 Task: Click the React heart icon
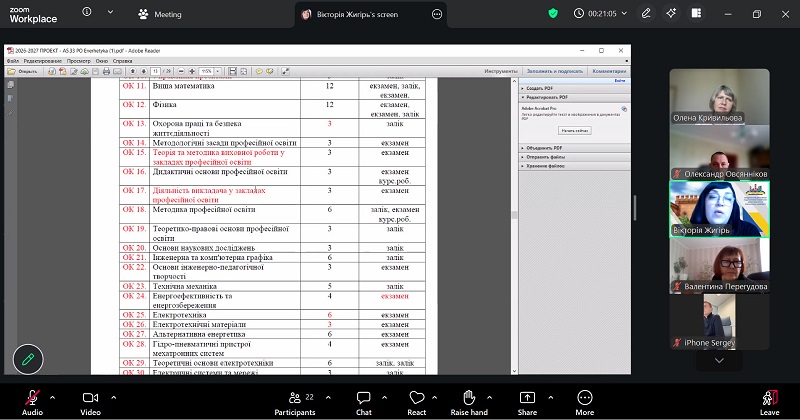(x=417, y=399)
